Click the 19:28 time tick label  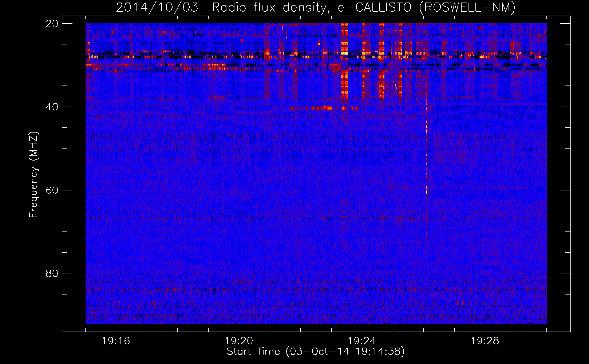(485, 341)
